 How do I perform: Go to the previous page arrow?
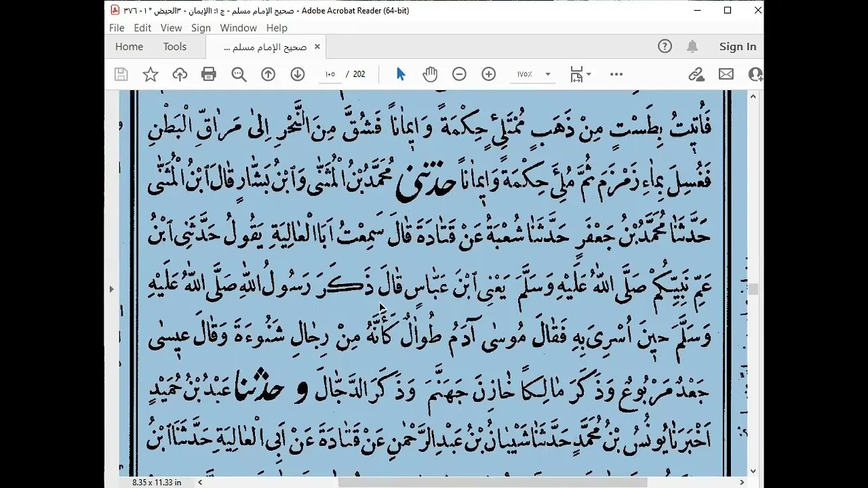click(x=269, y=75)
